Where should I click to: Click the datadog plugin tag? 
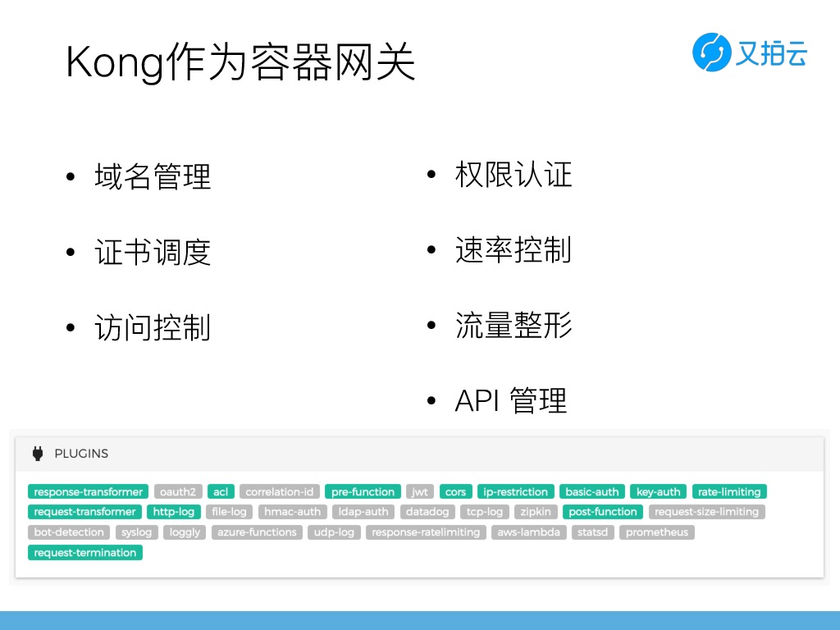point(427,512)
